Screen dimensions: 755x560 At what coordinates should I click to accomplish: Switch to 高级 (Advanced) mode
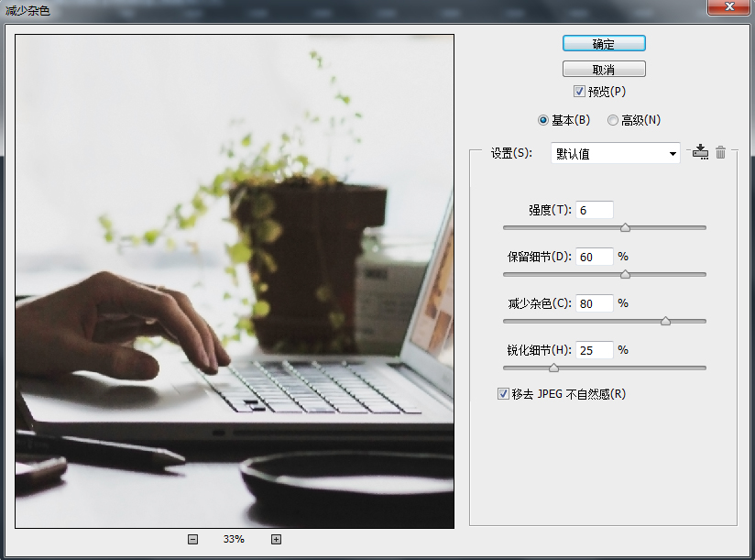613,120
